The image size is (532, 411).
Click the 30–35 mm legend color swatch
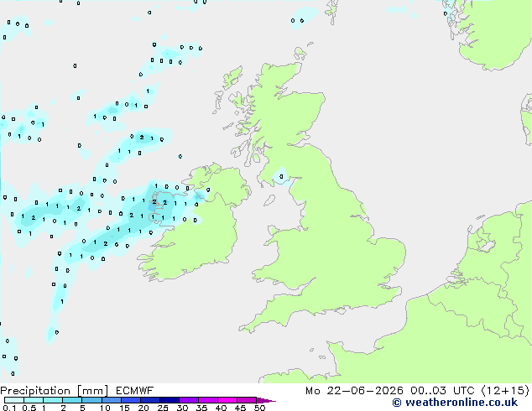point(189,400)
